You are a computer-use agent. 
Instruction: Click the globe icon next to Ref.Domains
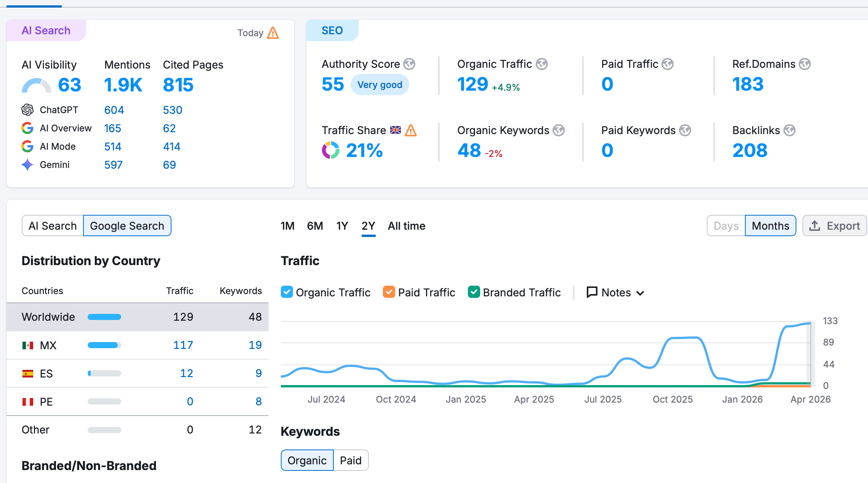click(x=804, y=64)
